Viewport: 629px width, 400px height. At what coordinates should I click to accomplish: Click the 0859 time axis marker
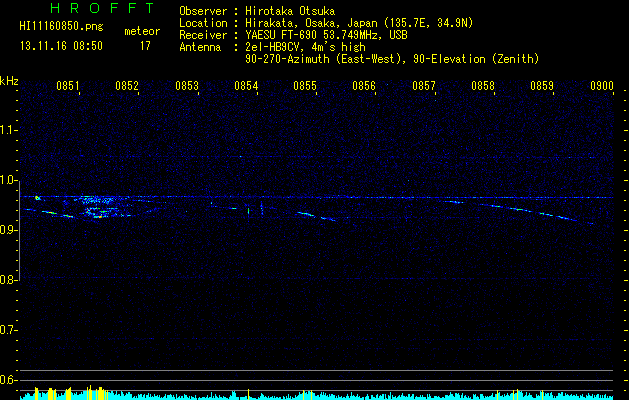[x=542, y=86]
